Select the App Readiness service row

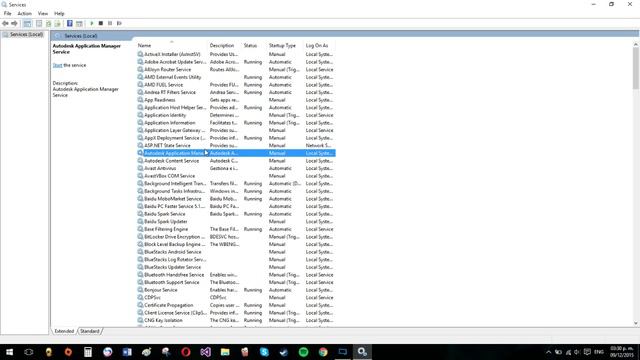[x=236, y=100]
